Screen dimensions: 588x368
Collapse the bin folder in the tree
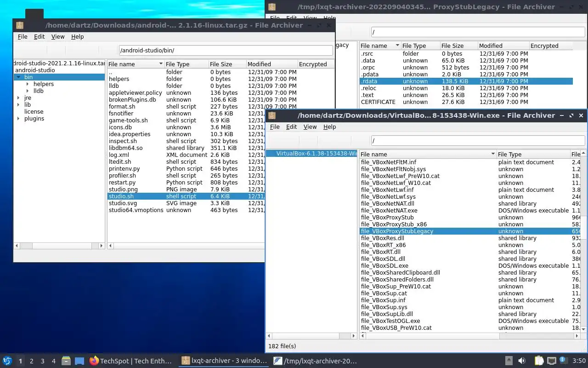click(x=18, y=77)
